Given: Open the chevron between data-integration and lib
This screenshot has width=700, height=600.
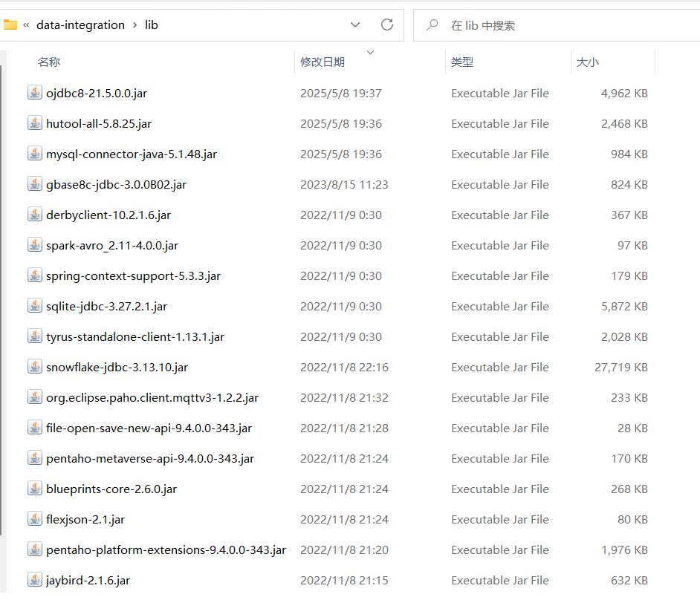Looking at the screenshot, I should tap(135, 25).
